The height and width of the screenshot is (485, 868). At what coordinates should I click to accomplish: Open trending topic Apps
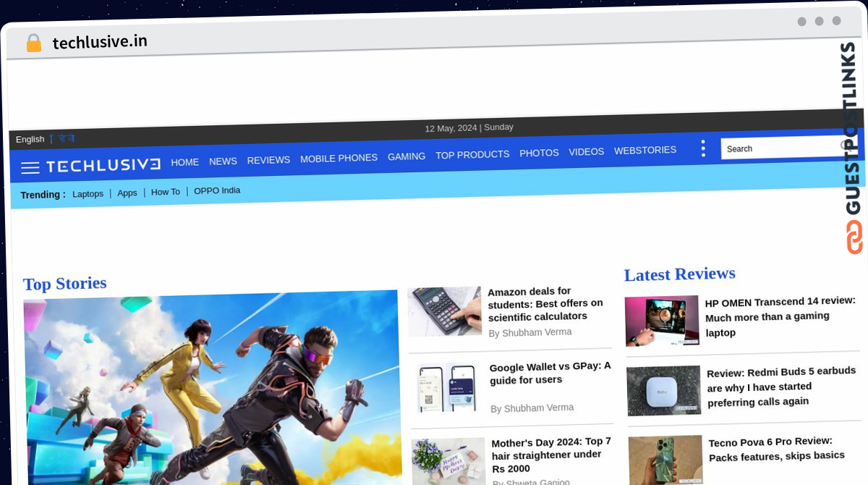[x=127, y=193]
